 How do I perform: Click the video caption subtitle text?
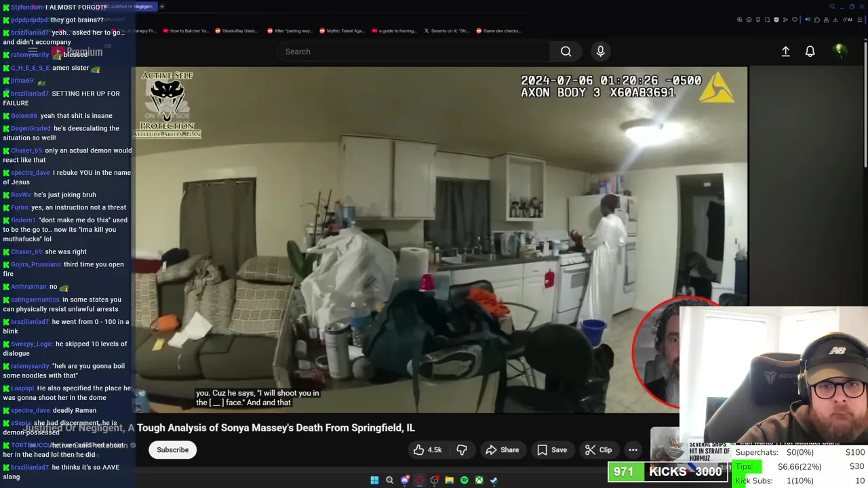258,398
